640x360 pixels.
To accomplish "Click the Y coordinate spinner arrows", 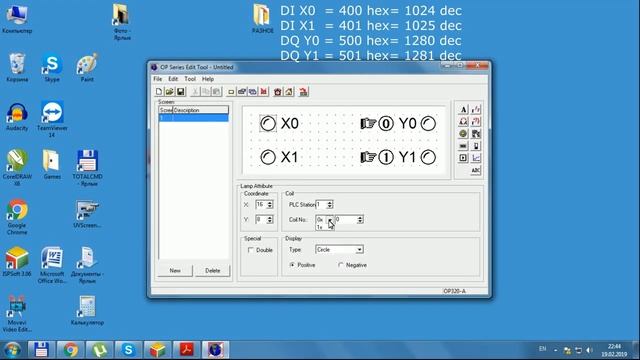I will tap(270, 220).
